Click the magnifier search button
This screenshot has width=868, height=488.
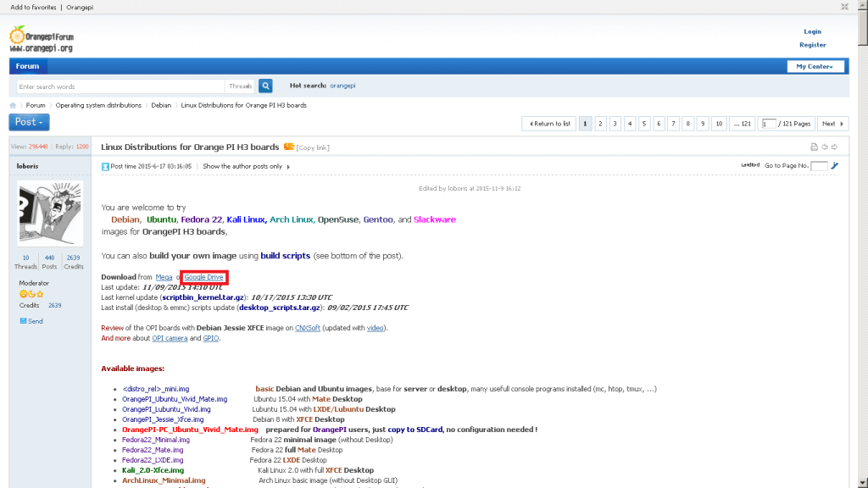pyautogui.click(x=265, y=86)
